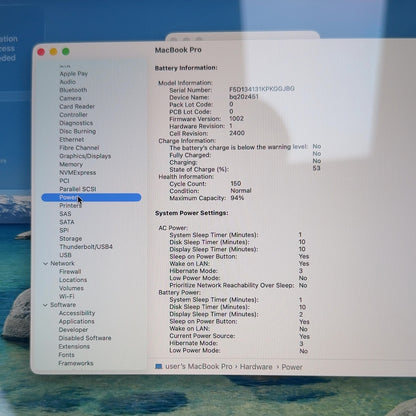Open Firewall under Network
Image resolution: width=416 pixels, height=416 pixels.
(70, 272)
